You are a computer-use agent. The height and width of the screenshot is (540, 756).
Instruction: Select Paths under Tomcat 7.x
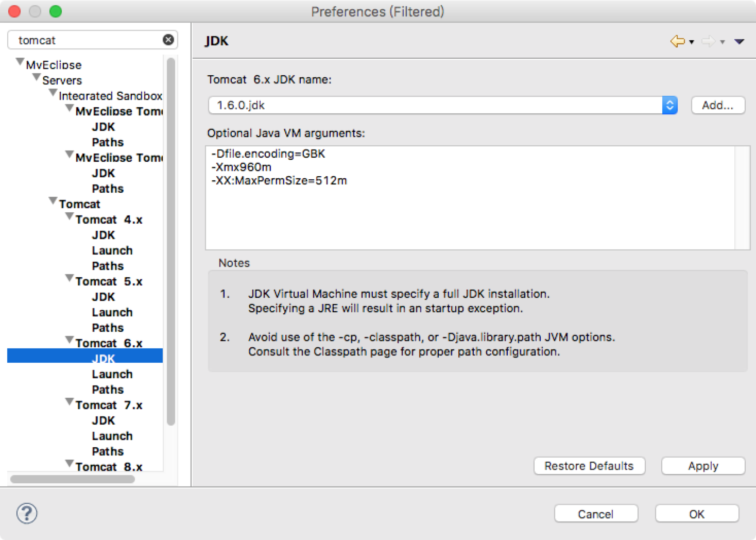108,451
